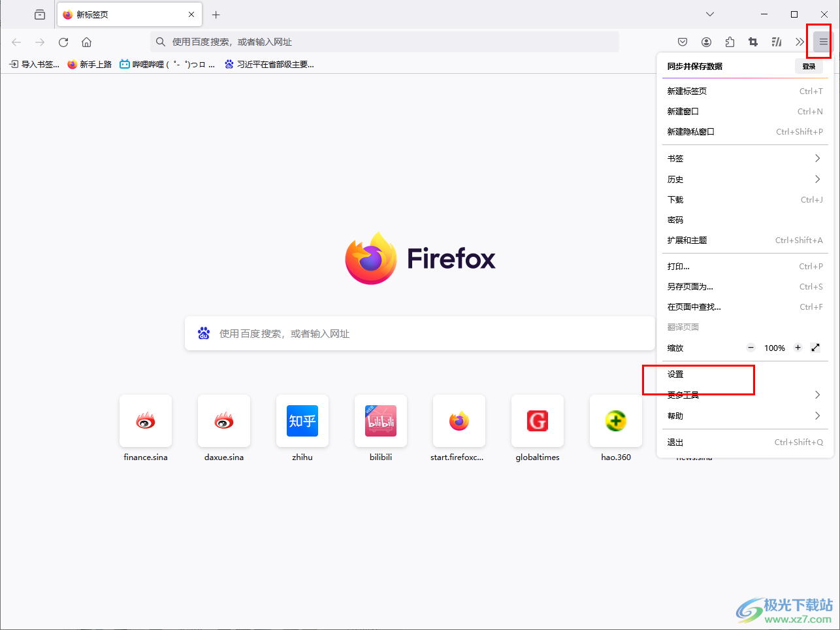840x630 pixels.
Task: Select 新建窗口 menu entry
Action: pos(745,111)
